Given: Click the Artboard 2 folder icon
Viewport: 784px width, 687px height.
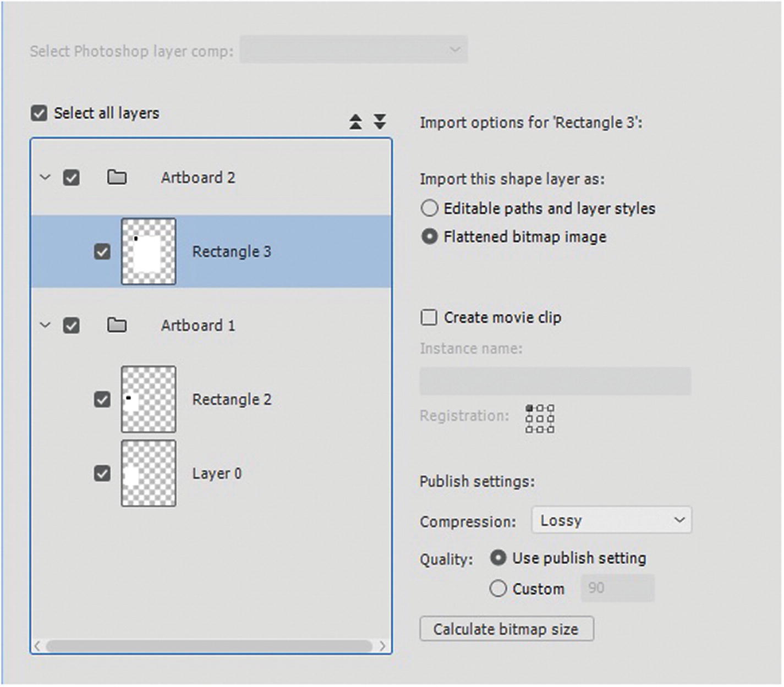Looking at the screenshot, I should pos(117,178).
